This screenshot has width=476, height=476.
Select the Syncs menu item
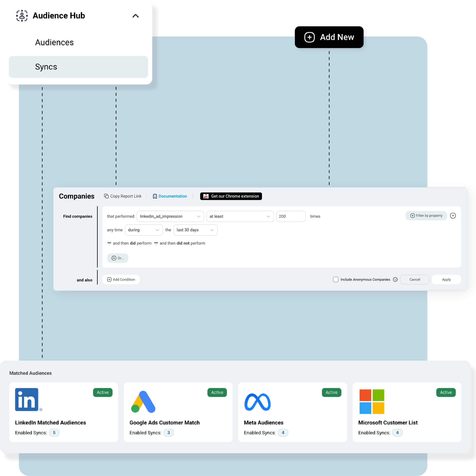[x=78, y=67]
